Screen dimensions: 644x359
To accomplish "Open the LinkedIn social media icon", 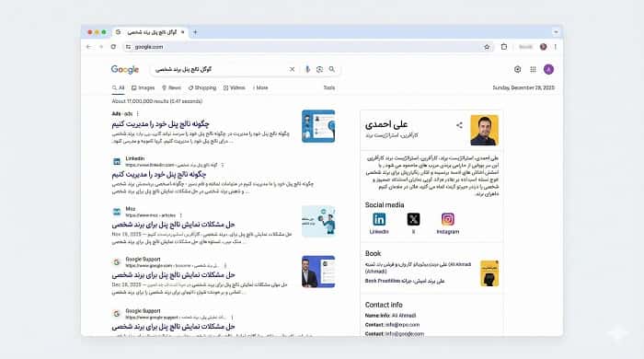I will (x=379, y=219).
